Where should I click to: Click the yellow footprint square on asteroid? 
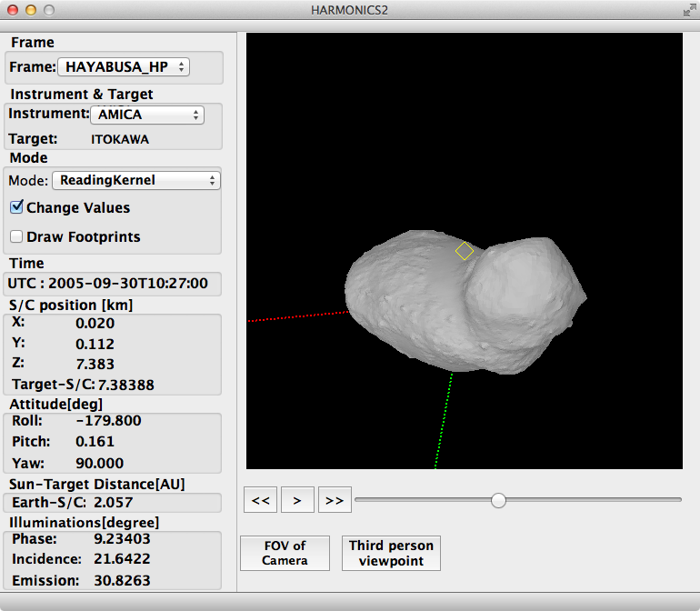click(465, 251)
